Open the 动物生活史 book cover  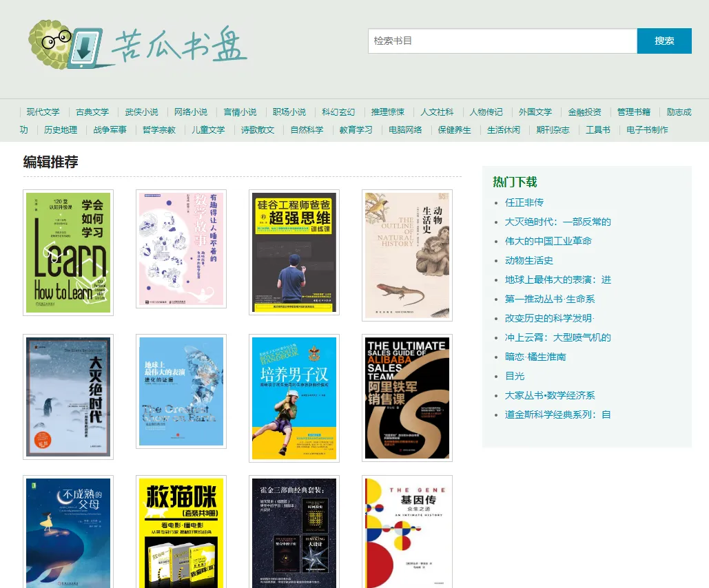[x=407, y=255]
